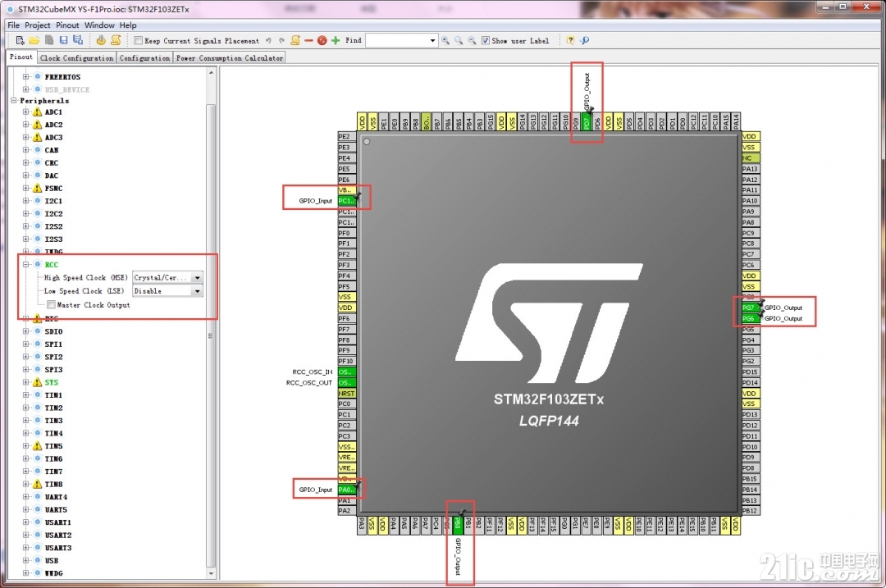Click the green PG7 pin on the chip
Screen dimensions: 886x588
(751, 308)
